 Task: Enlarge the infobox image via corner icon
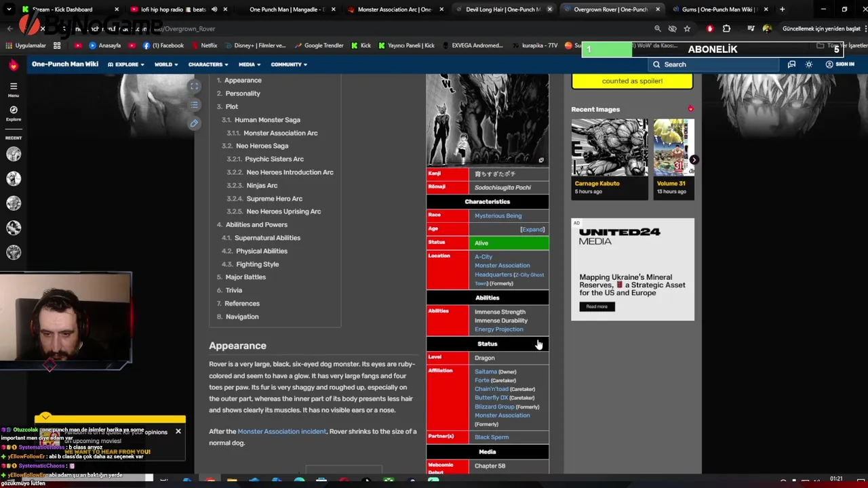point(541,161)
